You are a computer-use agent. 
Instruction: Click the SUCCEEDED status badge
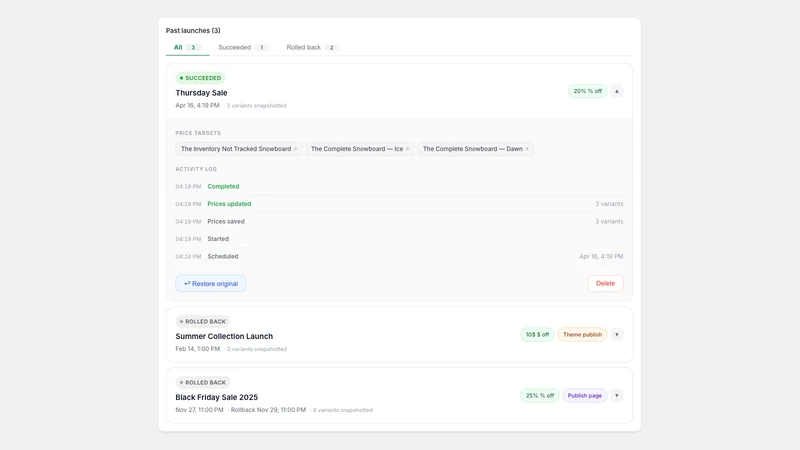click(200, 78)
